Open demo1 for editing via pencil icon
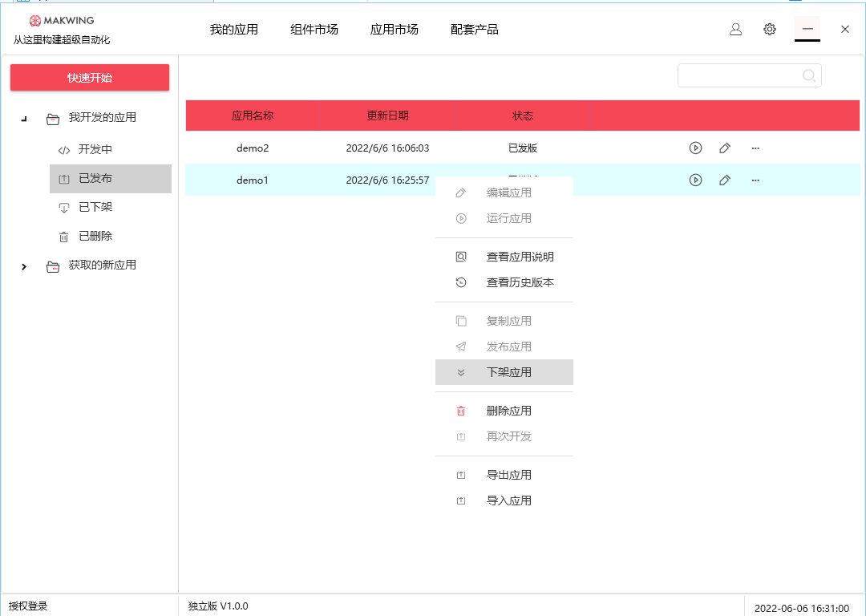Screen dimensions: 866x616 (x=725, y=180)
